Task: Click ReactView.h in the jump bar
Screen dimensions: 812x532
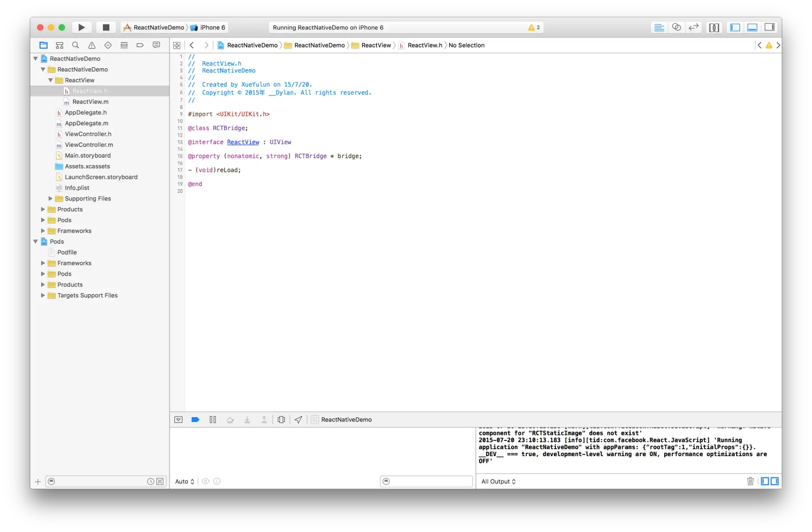Action: (x=421, y=46)
